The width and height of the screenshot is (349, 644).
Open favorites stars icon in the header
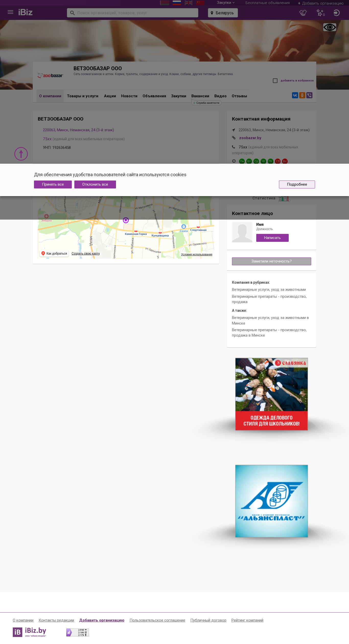pos(320,13)
